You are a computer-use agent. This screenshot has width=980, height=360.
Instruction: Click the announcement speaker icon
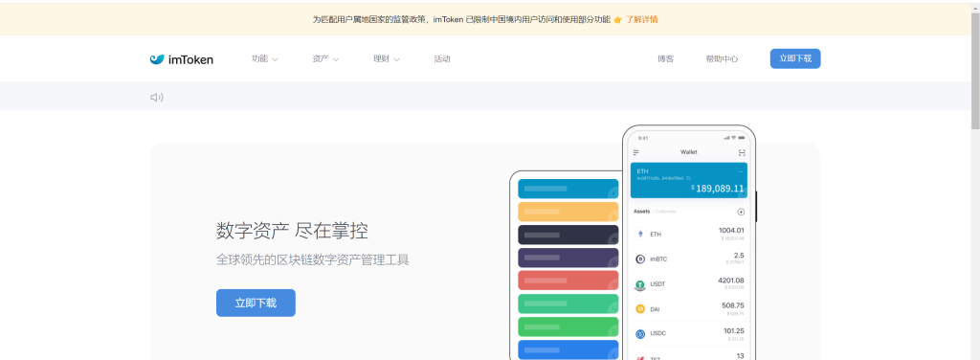tap(157, 97)
